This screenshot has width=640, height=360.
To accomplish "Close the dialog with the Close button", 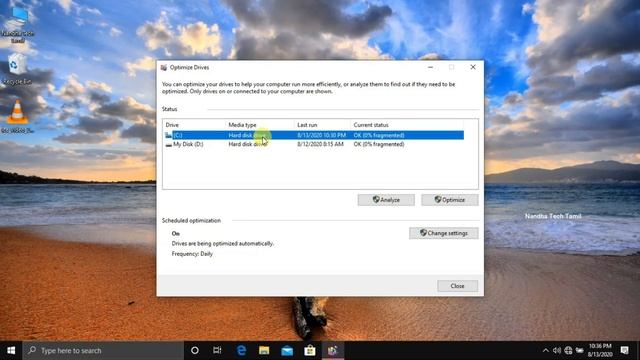I will pyautogui.click(x=458, y=286).
